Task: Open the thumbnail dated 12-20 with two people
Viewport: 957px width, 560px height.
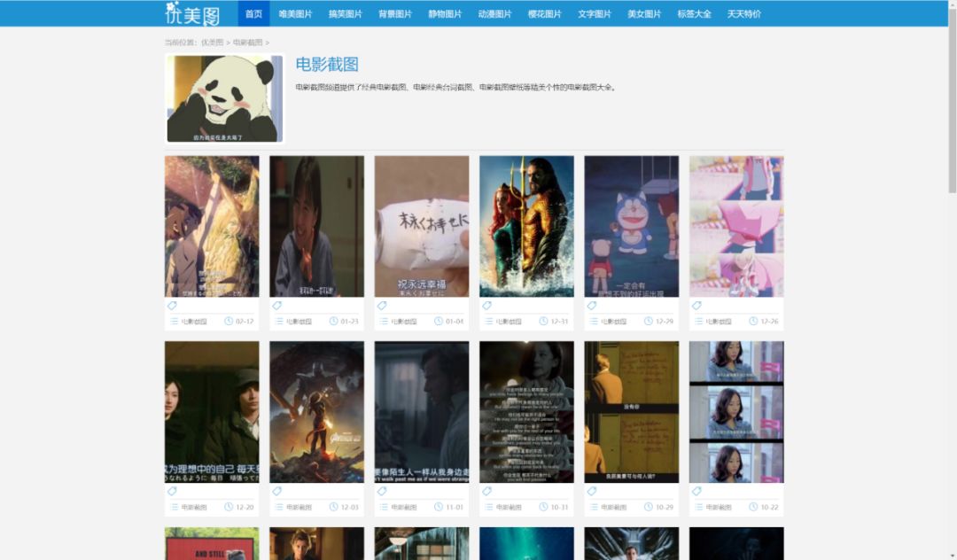Action: pos(212,412)
